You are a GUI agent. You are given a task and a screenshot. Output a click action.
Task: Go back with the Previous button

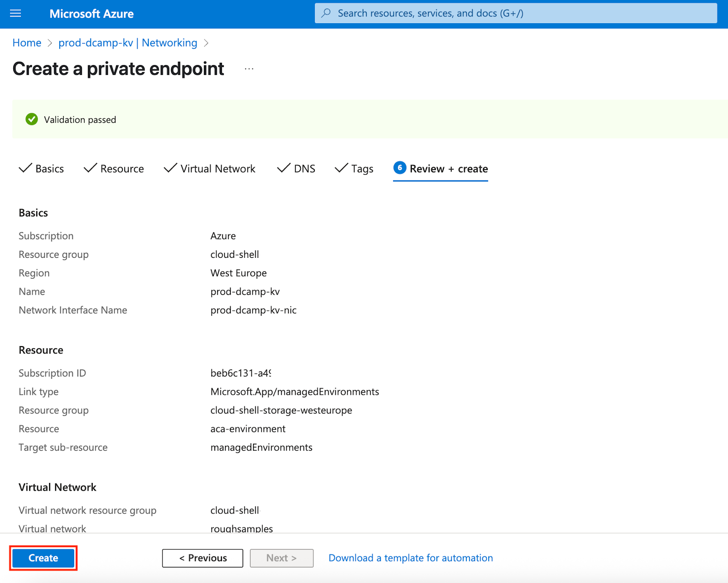point(202,558)
